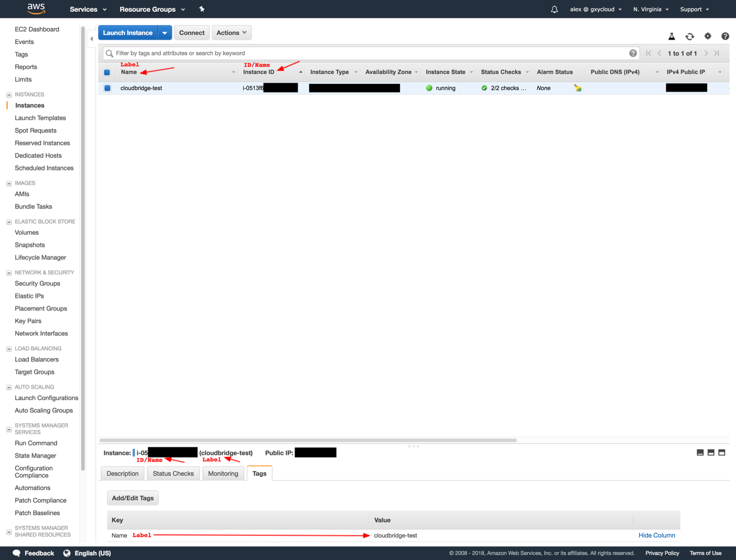This screenshot has width=736, height=560.
Task: Click the Add/Edit Tags button
Action: tap(133, 498)
